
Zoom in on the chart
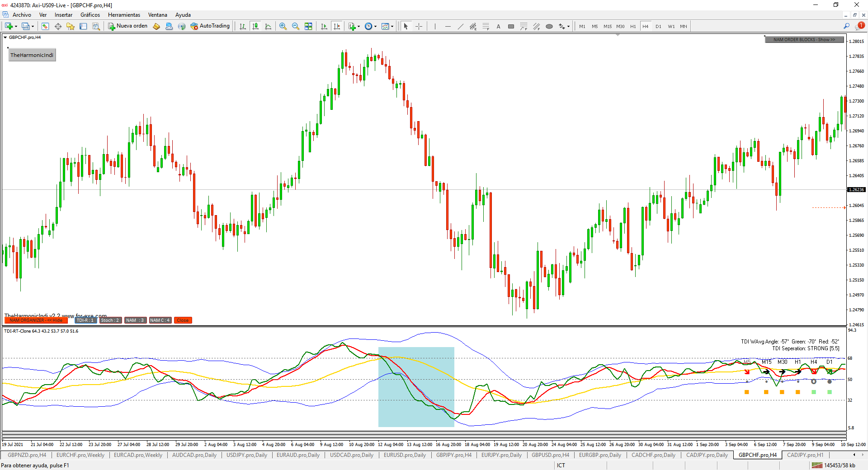click(x=283, y=26)
